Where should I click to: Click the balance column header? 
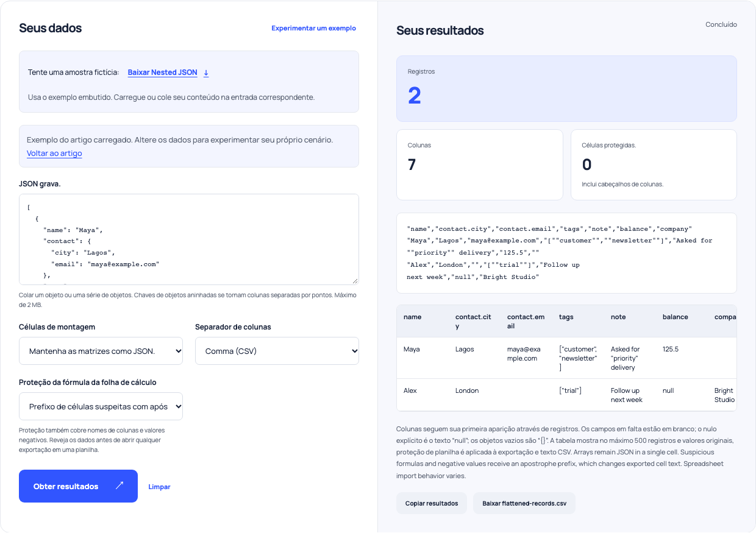click(x=681, y=322)
